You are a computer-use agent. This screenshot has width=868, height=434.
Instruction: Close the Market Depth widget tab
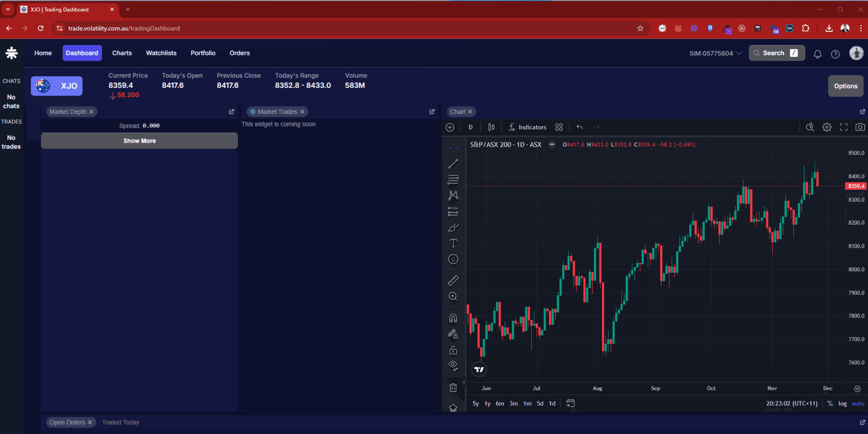91,111
